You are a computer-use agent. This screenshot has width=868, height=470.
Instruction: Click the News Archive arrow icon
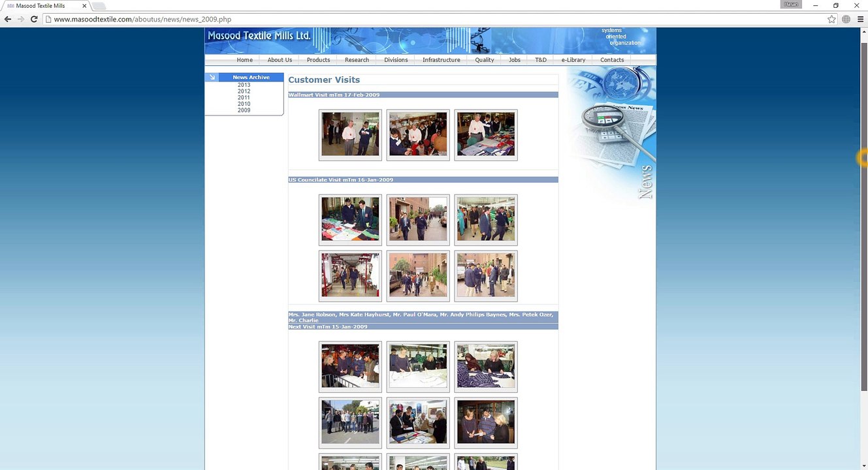(212, 77)
